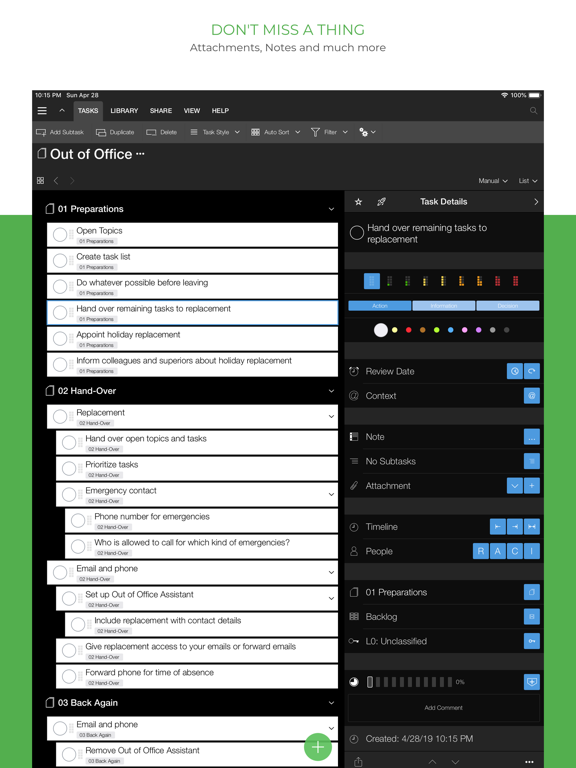
Task: Open the grid overview icon below title
Action: (40, 181)
